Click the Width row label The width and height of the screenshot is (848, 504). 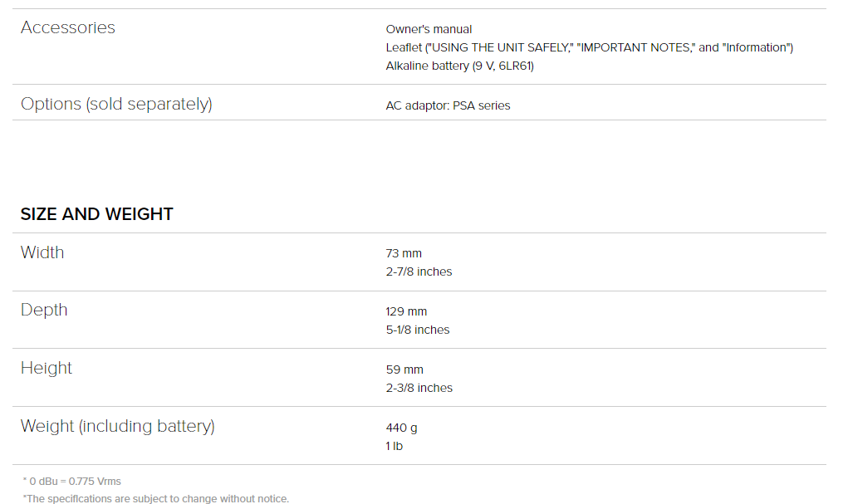(42, 252)
